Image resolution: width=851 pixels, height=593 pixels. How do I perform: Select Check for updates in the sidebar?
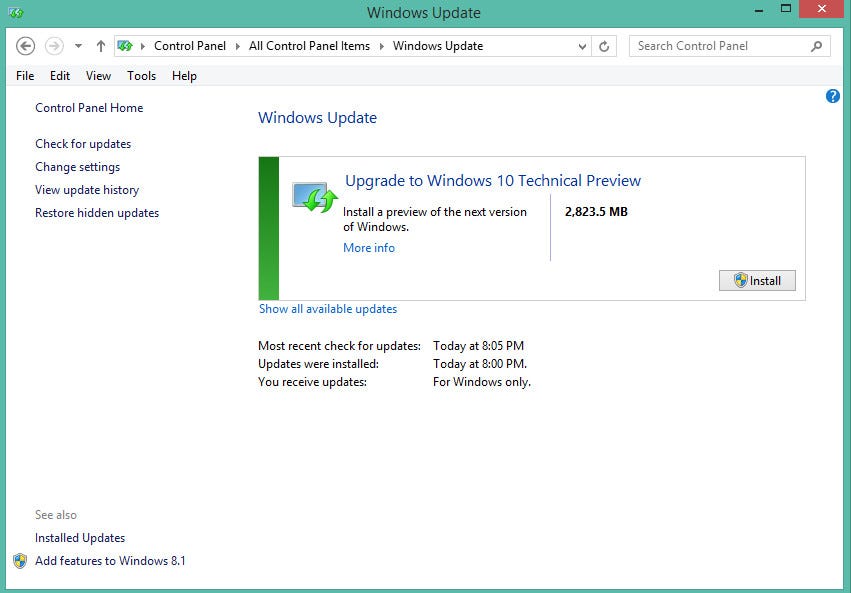tap(83, 143)
